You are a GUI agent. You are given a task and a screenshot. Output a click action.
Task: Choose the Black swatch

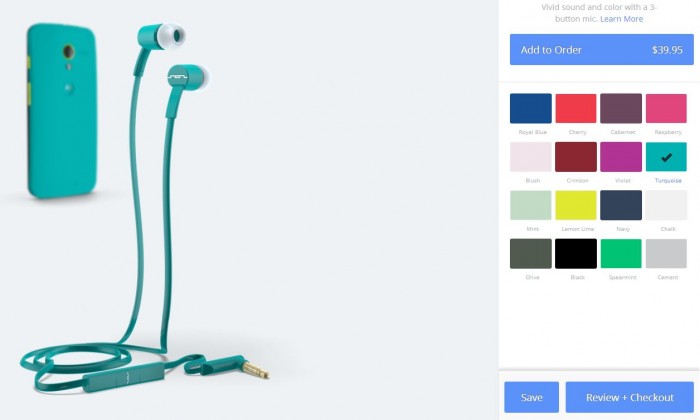point(575,254)
